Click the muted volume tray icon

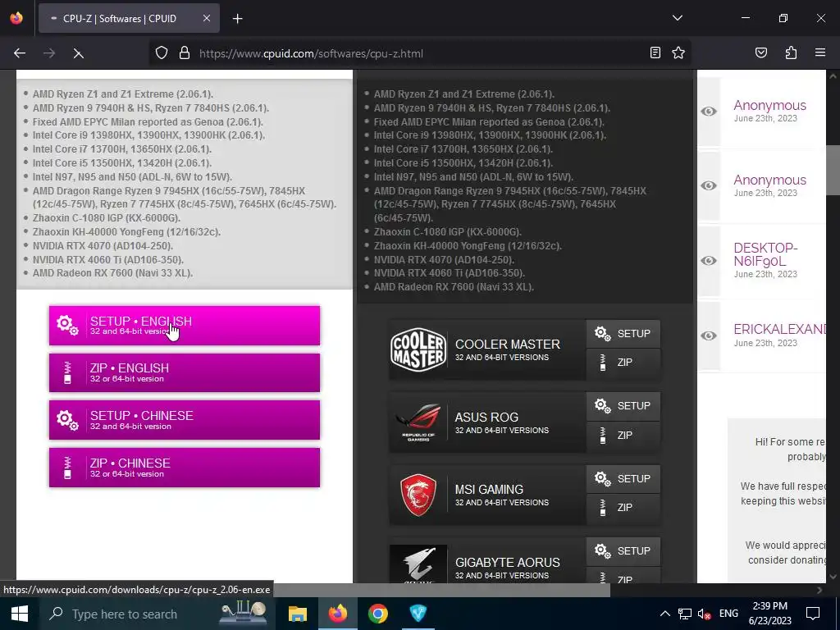click(705, 614)
